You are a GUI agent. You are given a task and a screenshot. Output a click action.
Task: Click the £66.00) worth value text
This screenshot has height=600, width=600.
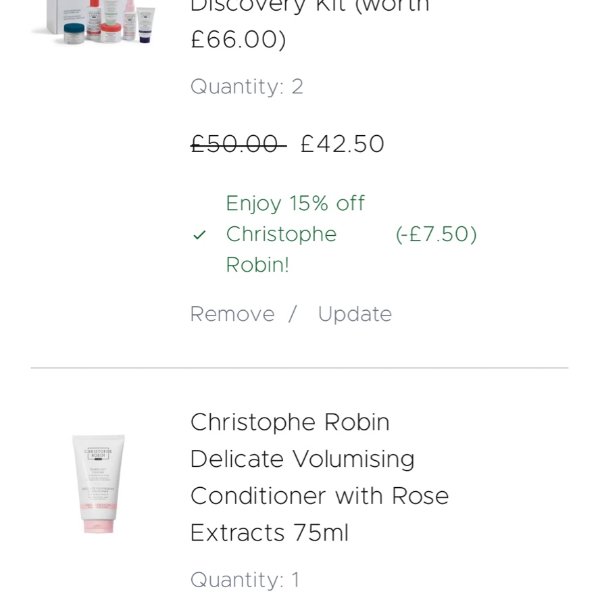[238, 40]
